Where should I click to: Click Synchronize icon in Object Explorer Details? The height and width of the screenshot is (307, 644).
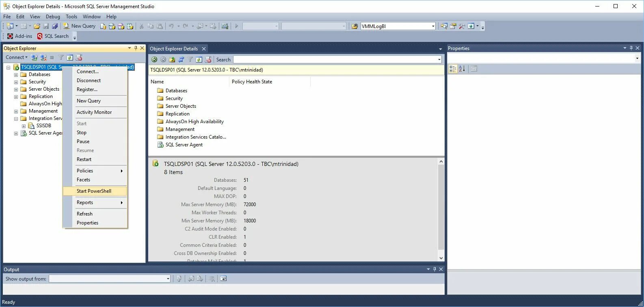tap(181, 59)
